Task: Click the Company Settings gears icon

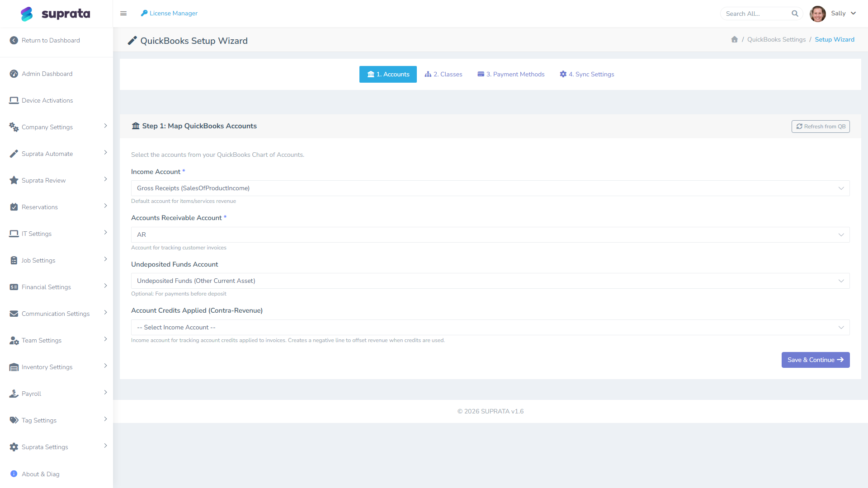Action: click(14, 127)
